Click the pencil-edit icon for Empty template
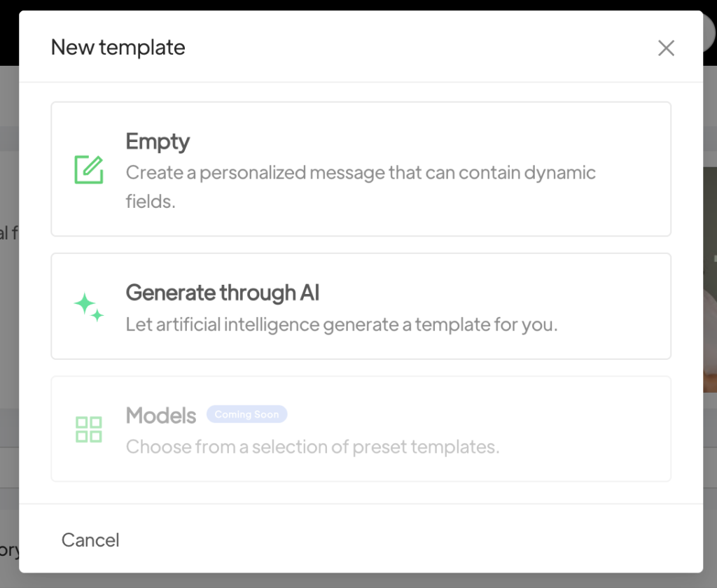 [89, 170]
